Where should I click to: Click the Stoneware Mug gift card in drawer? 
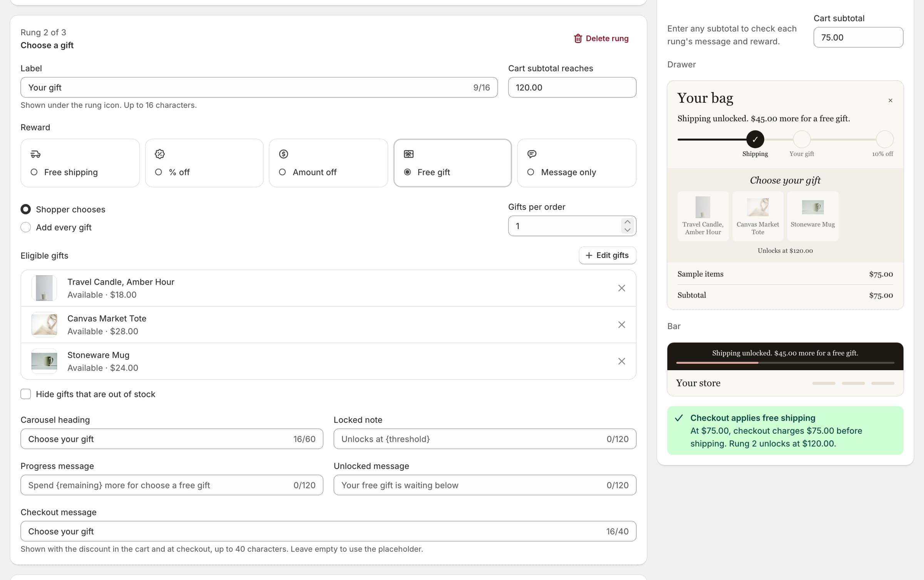coord(812,216)
